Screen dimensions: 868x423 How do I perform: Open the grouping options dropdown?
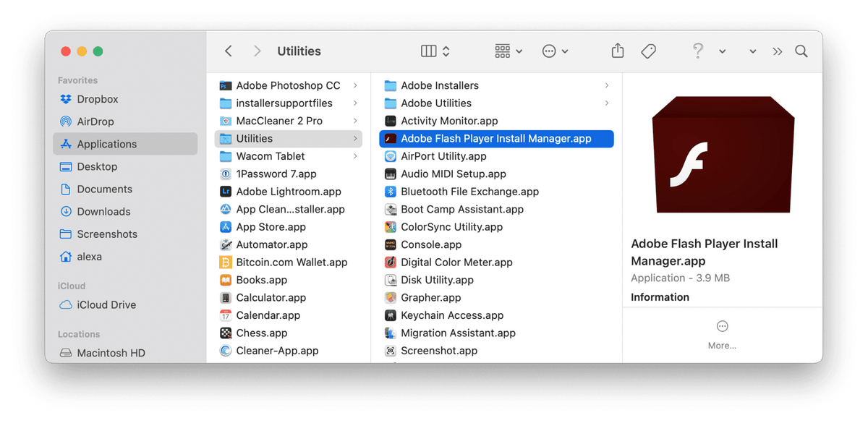click(507, 51)
